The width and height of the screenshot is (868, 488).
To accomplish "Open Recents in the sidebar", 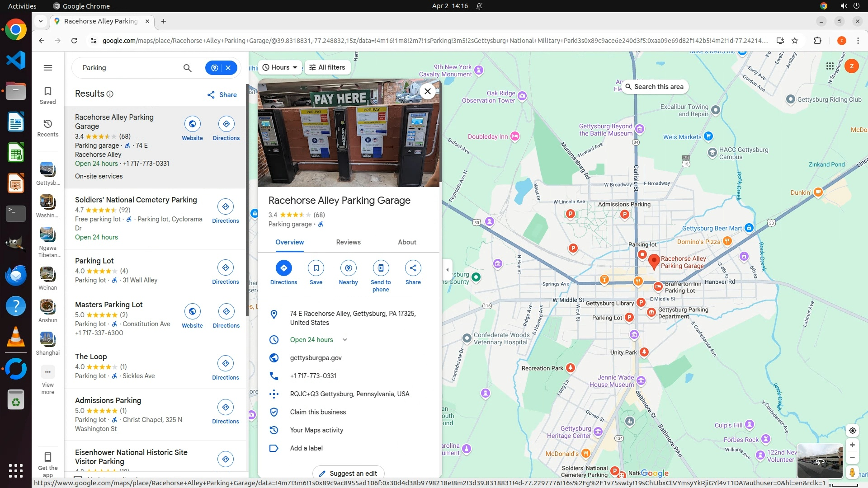I will pyautogui.click(x=48, y=128).
